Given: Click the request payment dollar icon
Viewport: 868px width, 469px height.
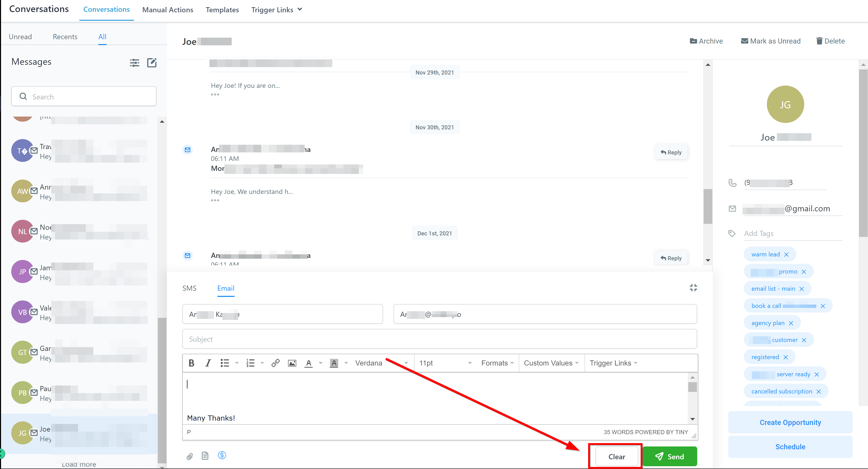Looking at the screenshot, I should tap(222, 455).
